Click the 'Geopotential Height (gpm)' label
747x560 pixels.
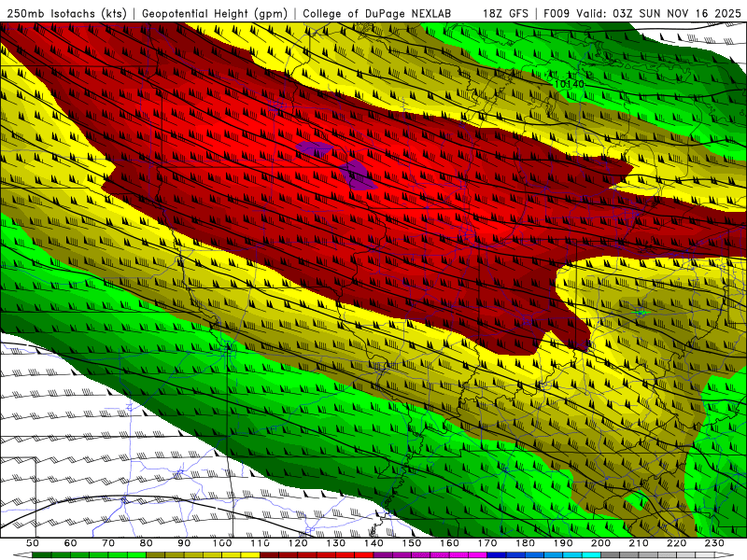[215, 13]
